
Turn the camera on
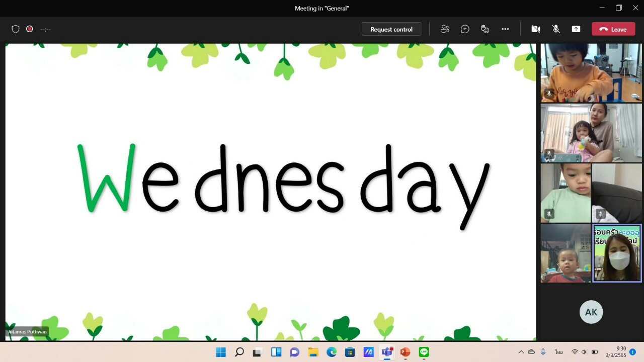tap(536, 29)
